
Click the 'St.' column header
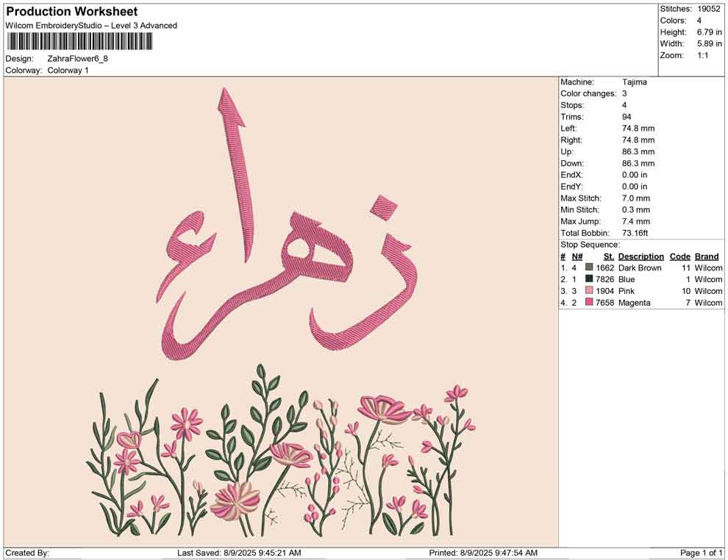pos(609,256)
